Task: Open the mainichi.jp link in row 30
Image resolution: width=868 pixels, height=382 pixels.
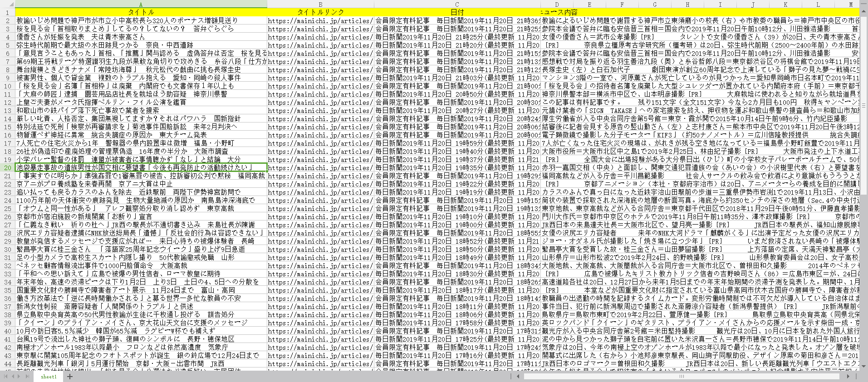Action: pos(320,249)
